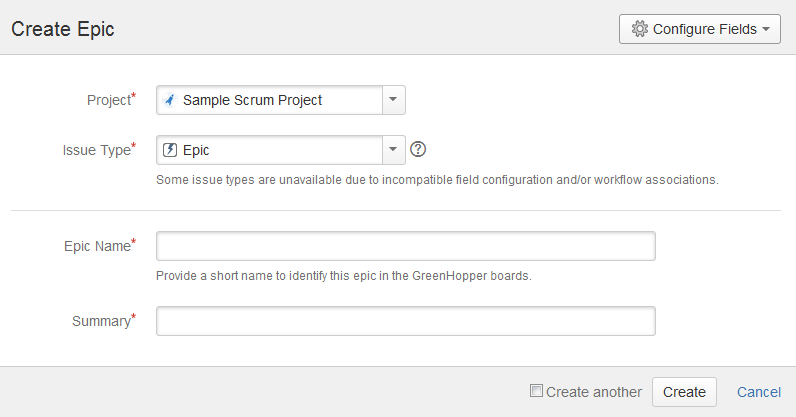The width and height of the screenshot is (796, 417).
Task: Open the issue type help question icon
Action: (419, 150)
